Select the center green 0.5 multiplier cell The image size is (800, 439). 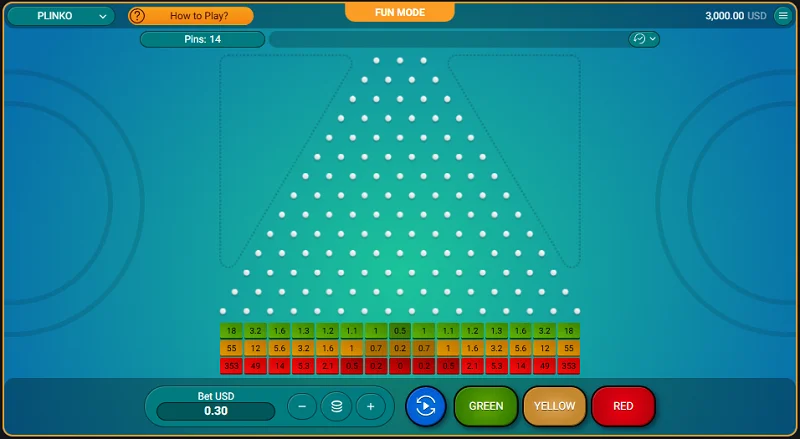[400, 330]
